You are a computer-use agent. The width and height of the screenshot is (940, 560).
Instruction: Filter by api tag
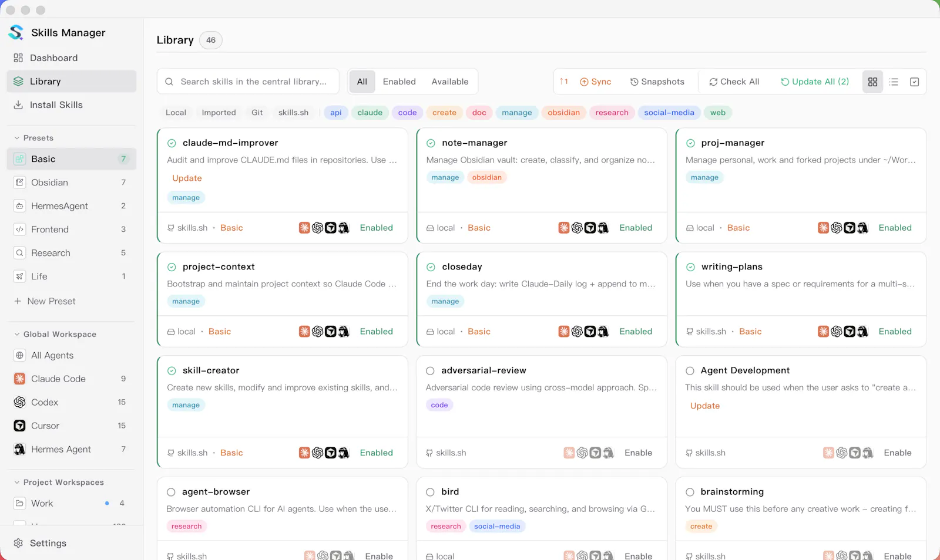(336, 113)
